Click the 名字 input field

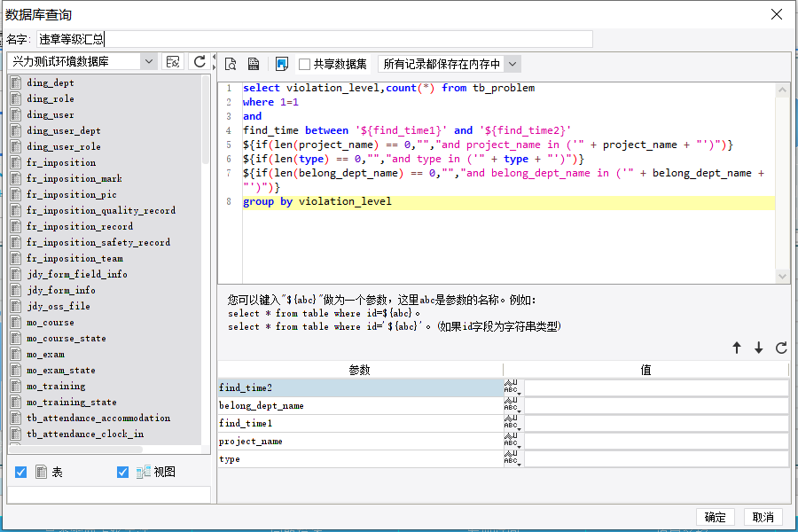coord(315,39)
